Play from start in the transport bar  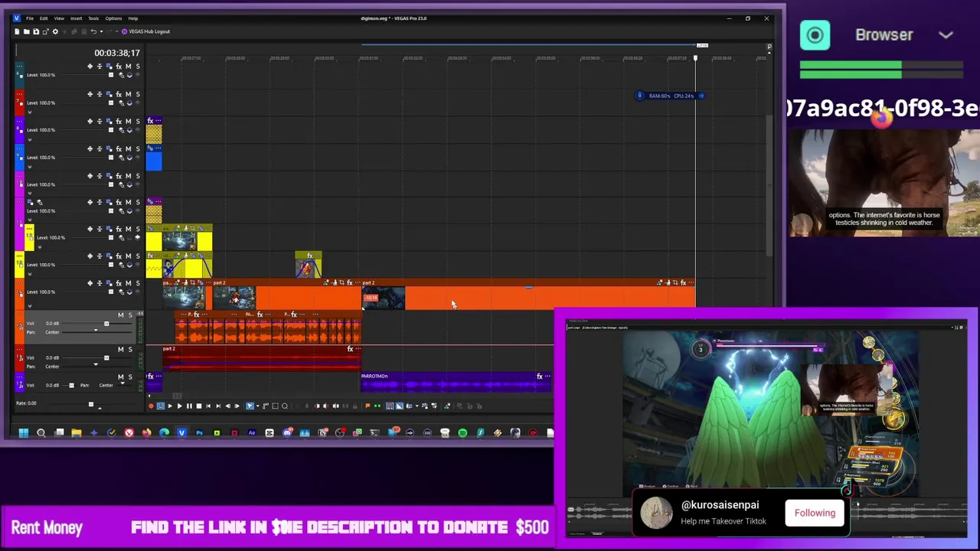click(170, 406)
